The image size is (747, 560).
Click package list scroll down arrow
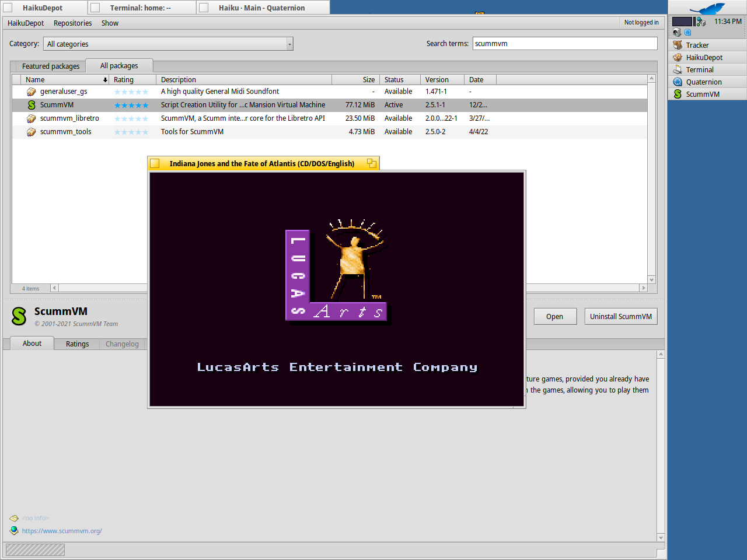[652, 279]
